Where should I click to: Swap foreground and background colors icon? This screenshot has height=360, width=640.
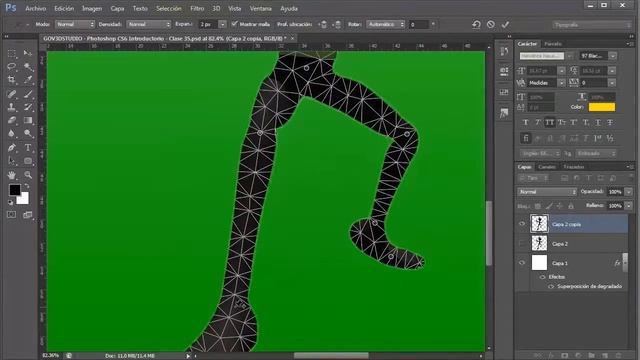[27, 186]
